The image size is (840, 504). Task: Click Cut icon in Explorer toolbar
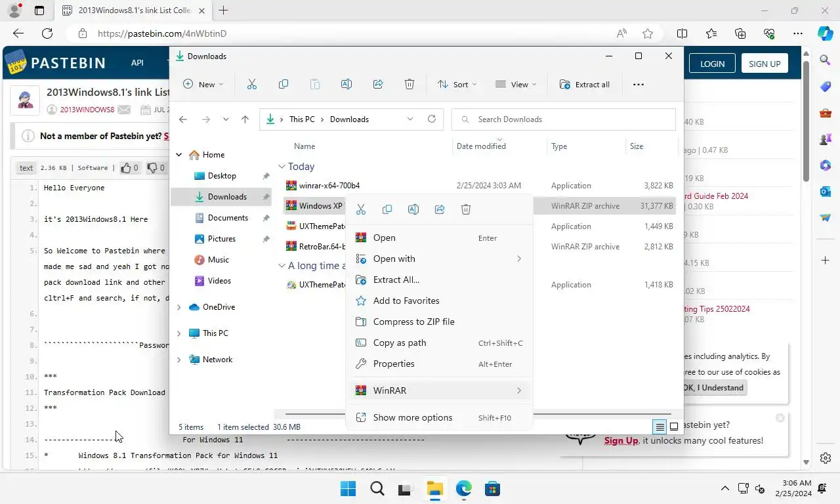pyautogui.click(x=251, y=84)
